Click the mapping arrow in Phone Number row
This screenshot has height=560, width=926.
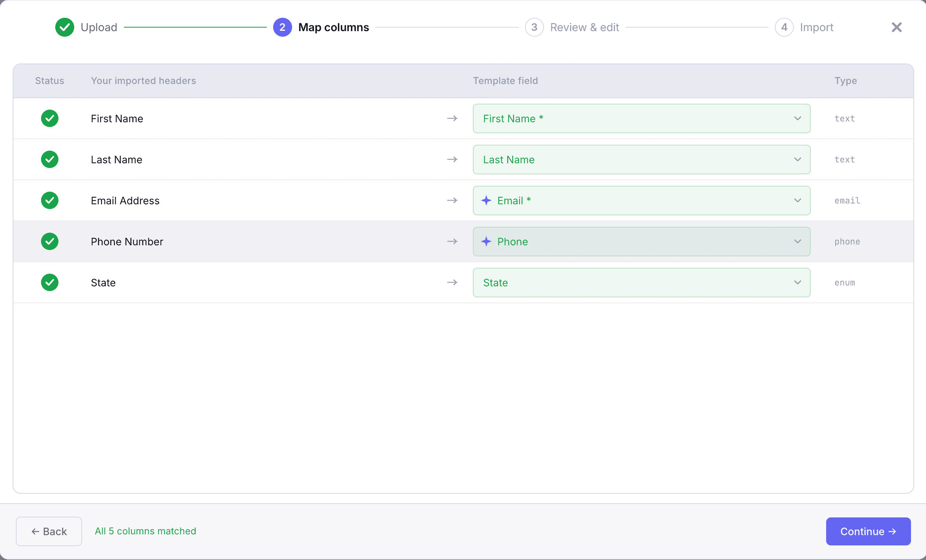(x=452, y=241)
